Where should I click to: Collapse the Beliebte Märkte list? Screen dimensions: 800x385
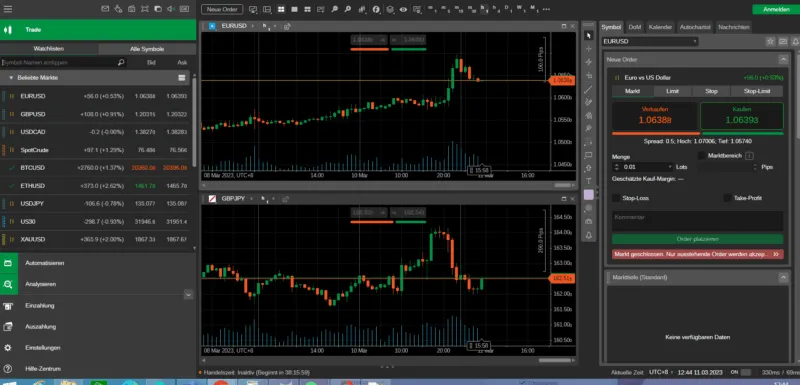pyautogui.click(x=11, y=78)
